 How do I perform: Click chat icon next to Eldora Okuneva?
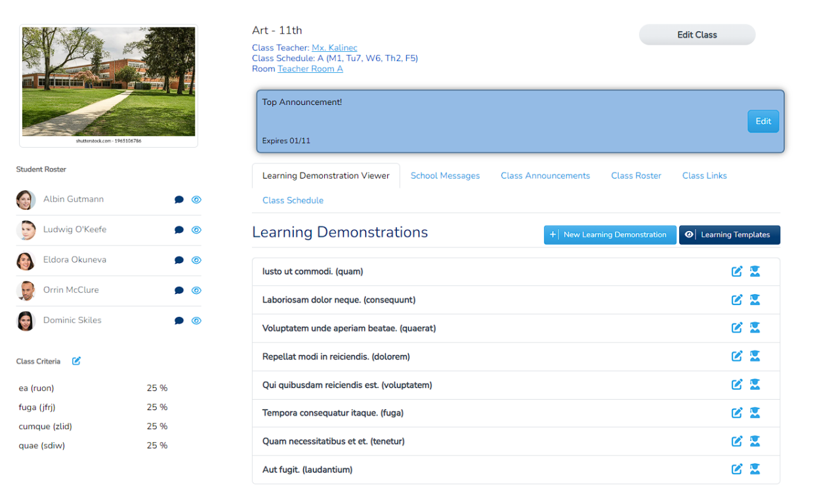point(178,261)
